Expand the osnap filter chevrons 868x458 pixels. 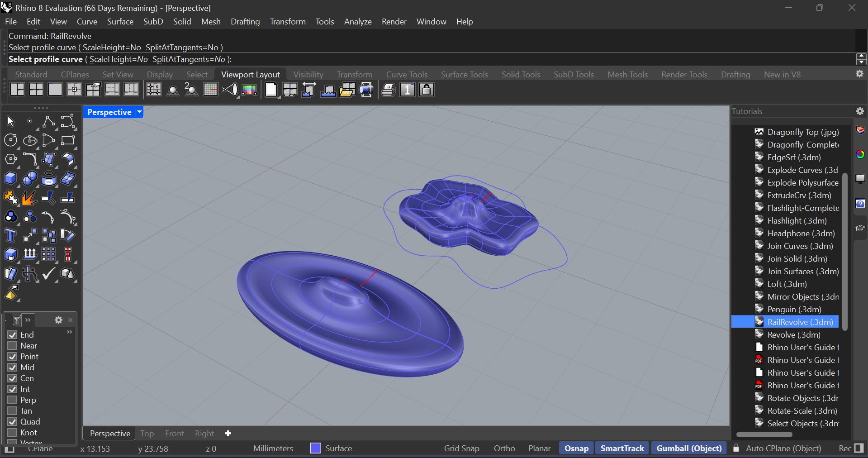(x=28, y=320)
